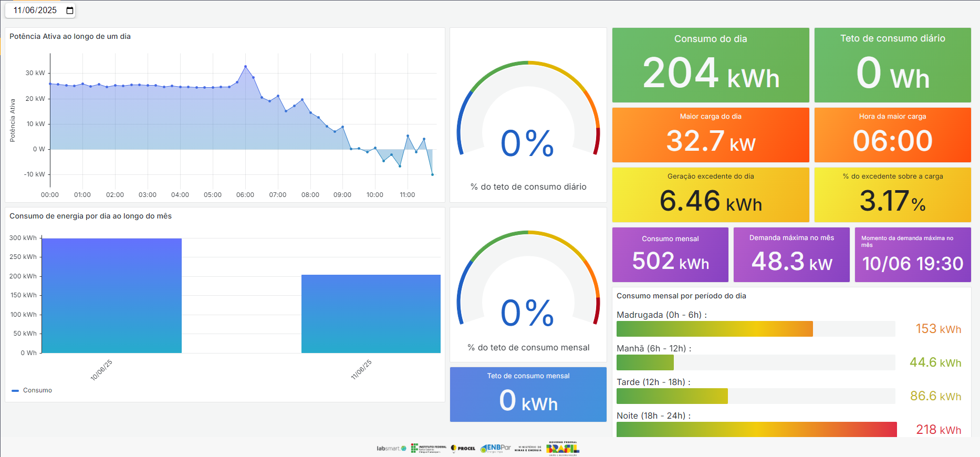This screenshot has width=980, height=457.
Task: Select the Demanda máxima no mês card
Action: 791,255
